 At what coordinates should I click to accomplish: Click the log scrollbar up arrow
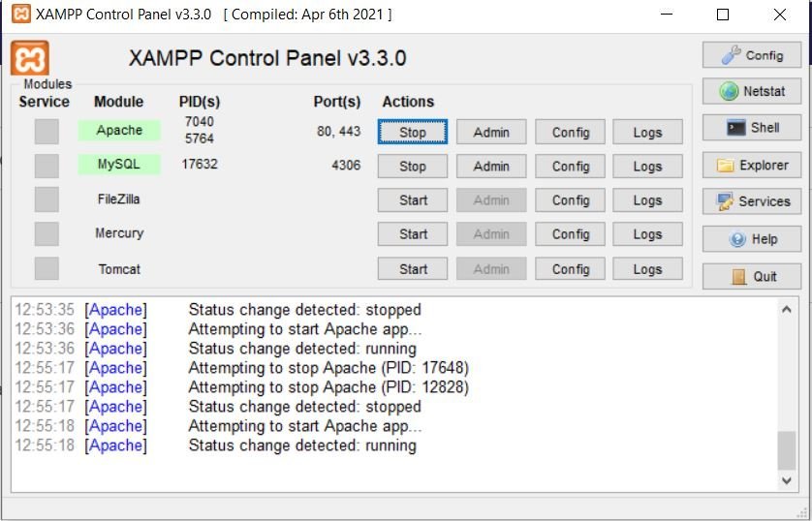[x=787, y=309]
